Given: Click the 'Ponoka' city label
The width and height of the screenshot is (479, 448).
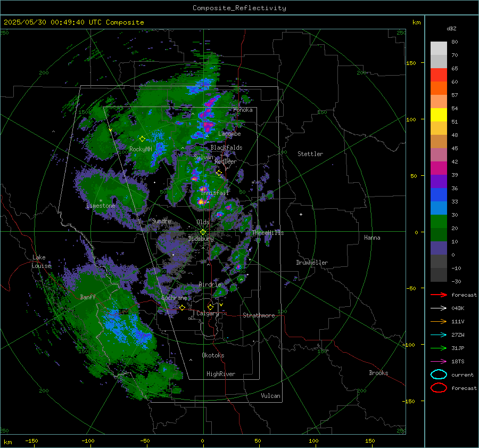Looking at the screenshot, I should click(243, 110).
